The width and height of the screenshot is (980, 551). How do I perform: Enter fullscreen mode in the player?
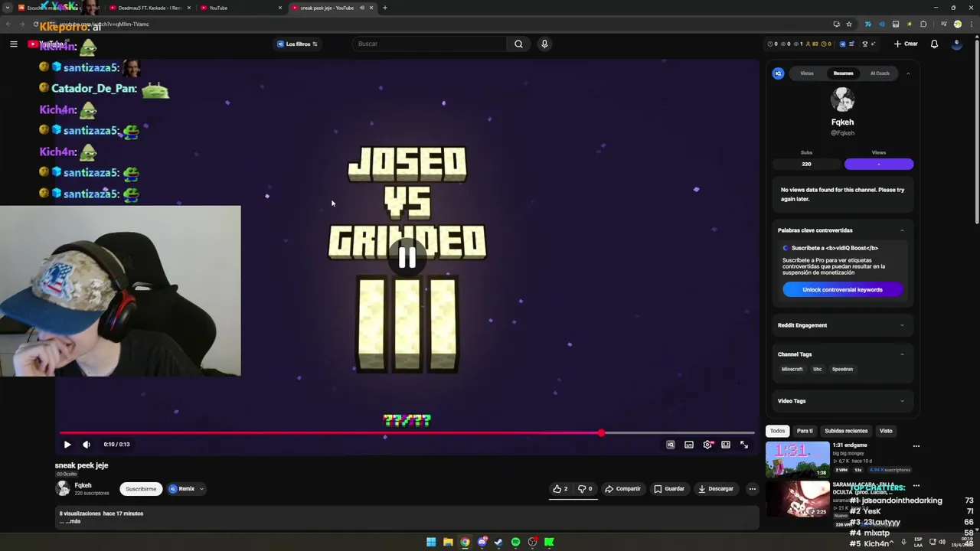click(x=744, y=444)
